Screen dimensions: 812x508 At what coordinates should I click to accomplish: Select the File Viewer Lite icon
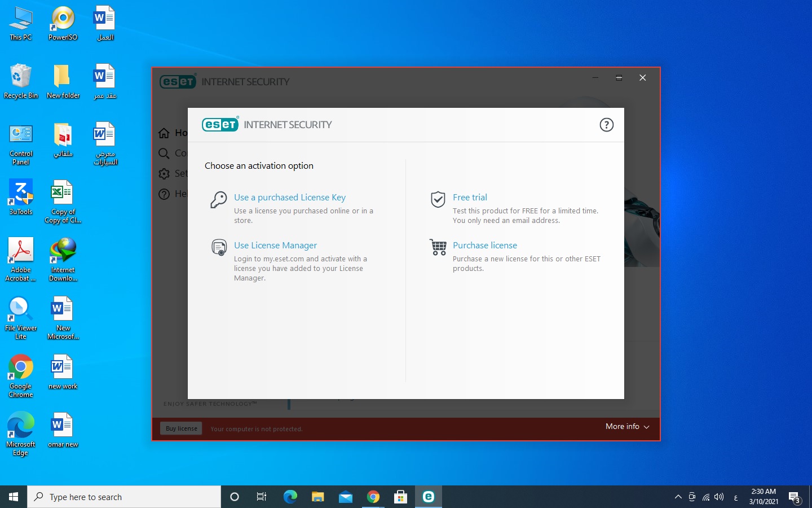point(21,318)
